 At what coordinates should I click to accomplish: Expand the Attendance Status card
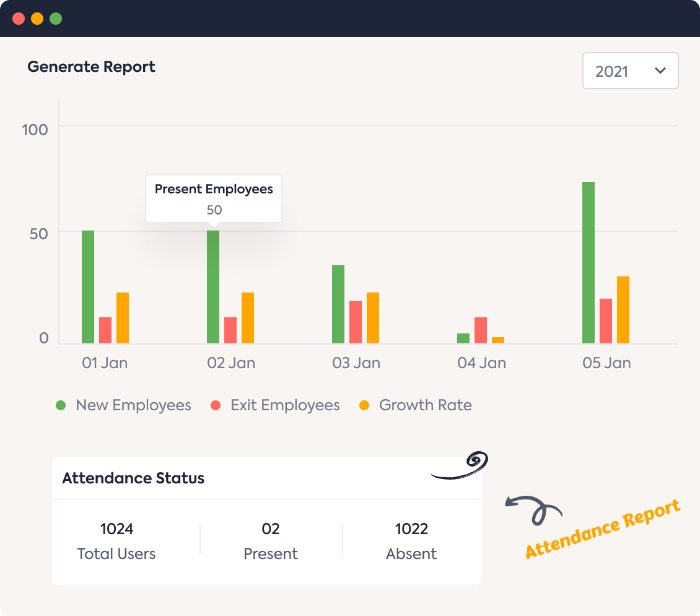(x=133, y=478)
